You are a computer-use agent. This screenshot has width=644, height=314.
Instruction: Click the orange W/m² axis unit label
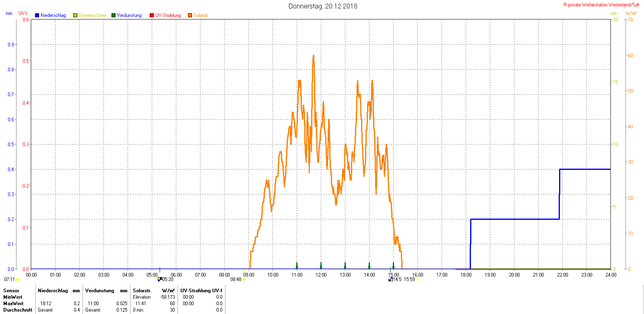click(631, 13)
